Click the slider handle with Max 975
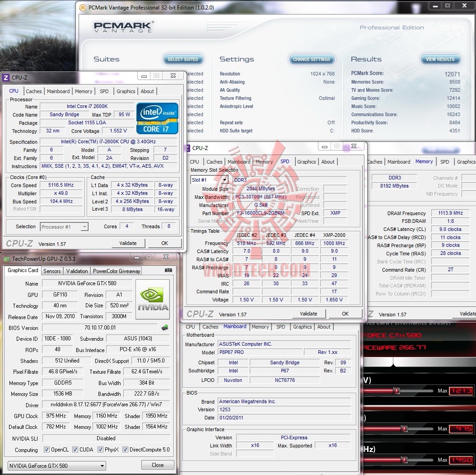The image size is (476, 475). [404, 429]
